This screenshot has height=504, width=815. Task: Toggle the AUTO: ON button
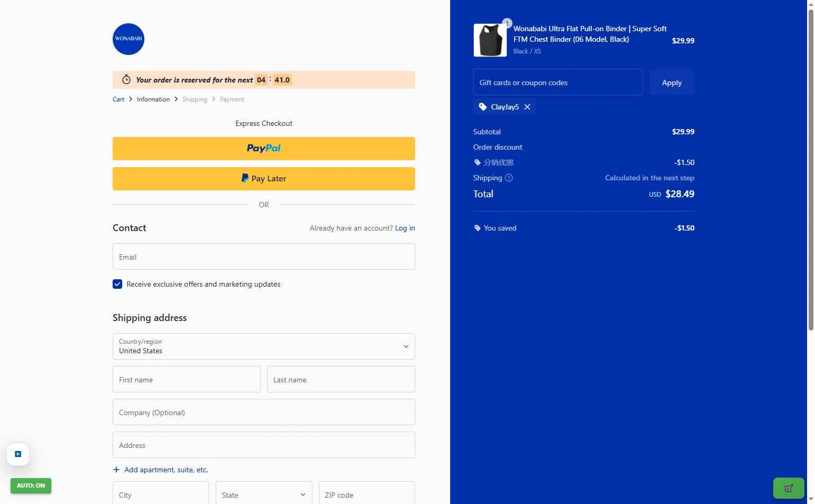(31, 485)
